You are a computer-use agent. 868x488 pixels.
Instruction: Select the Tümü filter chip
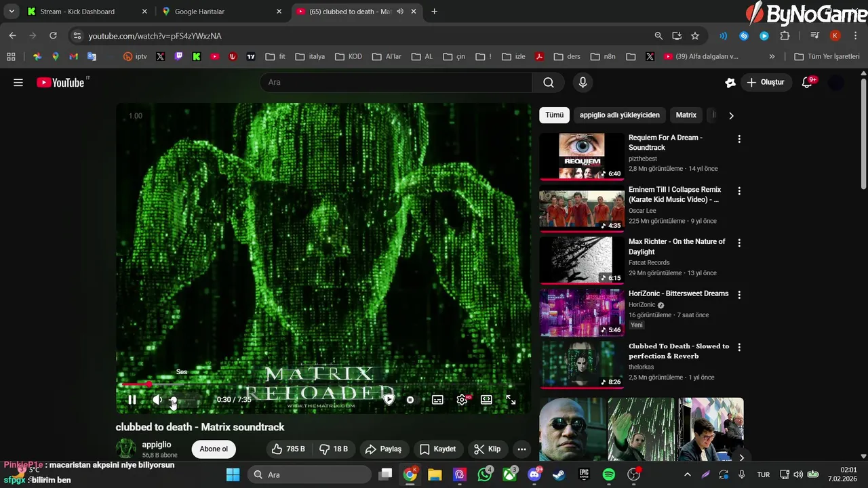[554, 115]
